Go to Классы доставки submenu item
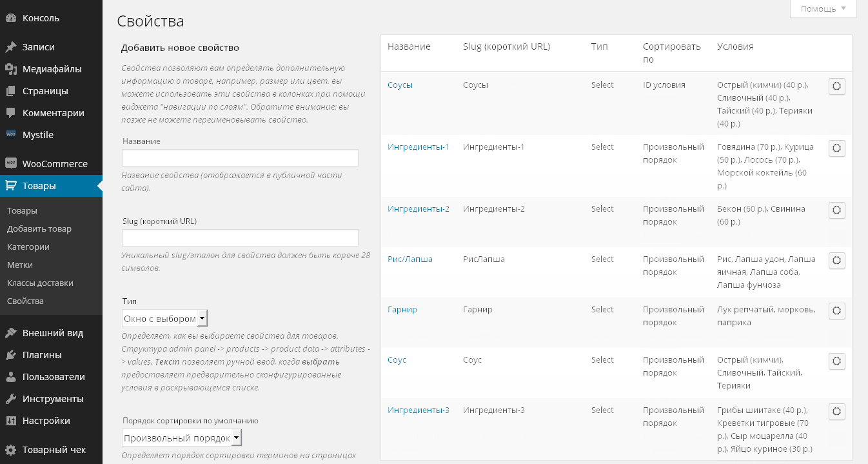The image size is (868, 464). [40, 283]
